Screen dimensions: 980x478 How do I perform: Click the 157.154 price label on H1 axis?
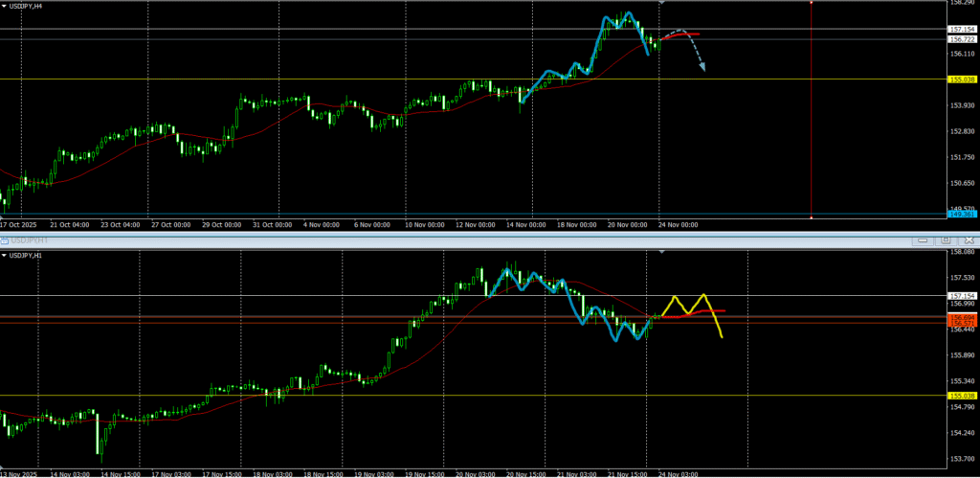click(962, 295)
